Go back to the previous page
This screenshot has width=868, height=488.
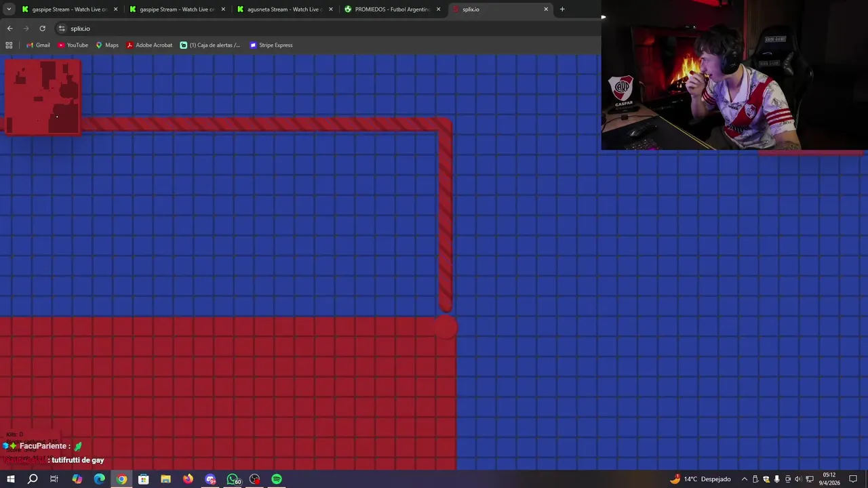(9, 28)
